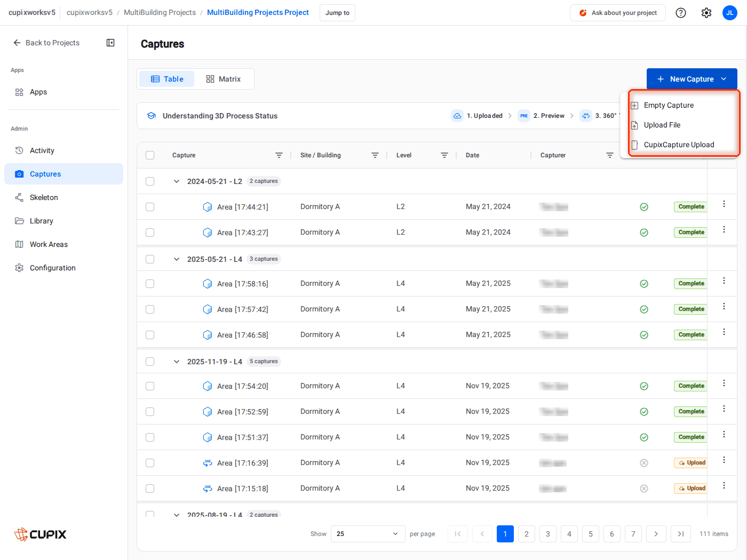Viewport: 747px width, 560px height.
Task: Tick the select-all checkbox in table header
Action: click(150, 155)
